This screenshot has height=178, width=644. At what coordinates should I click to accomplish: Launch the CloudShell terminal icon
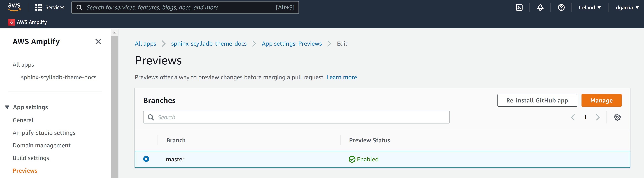[x=519, y=8]
